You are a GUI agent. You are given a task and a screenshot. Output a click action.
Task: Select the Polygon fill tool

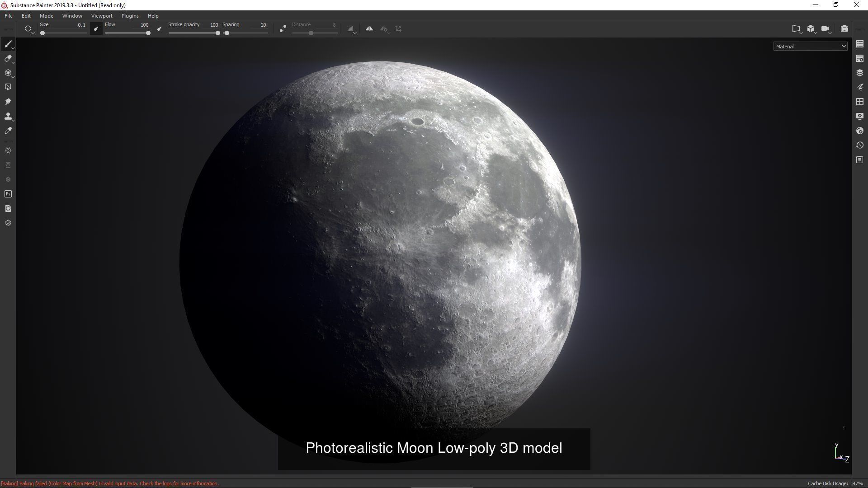tap(8, 87)
